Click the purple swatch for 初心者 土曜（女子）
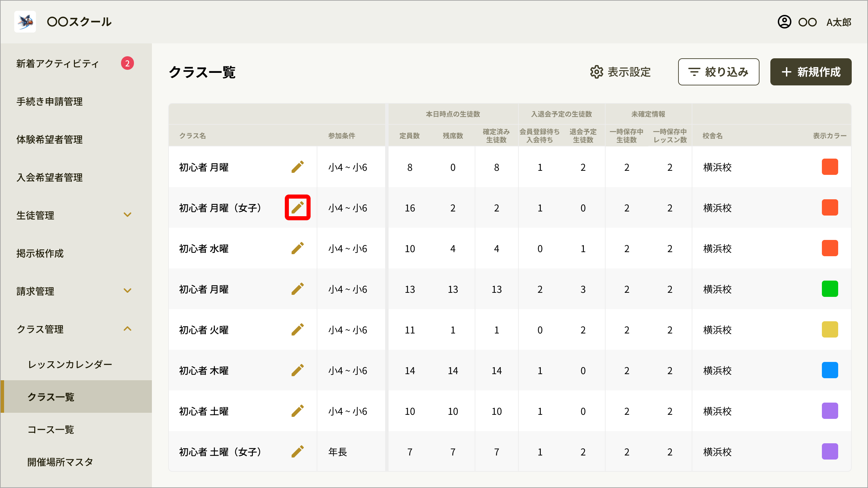Viewport: 868px width, 488px height. pyautogui.click(x=830, y=451)
